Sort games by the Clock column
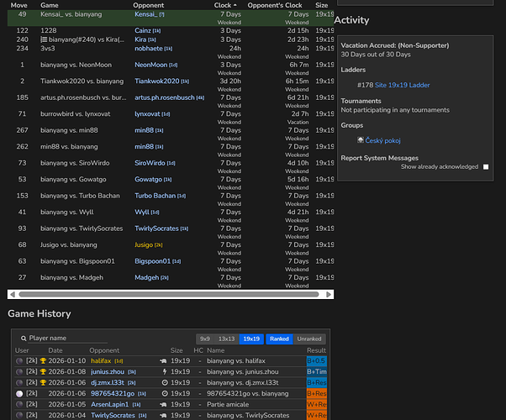 tap(223, 4)
